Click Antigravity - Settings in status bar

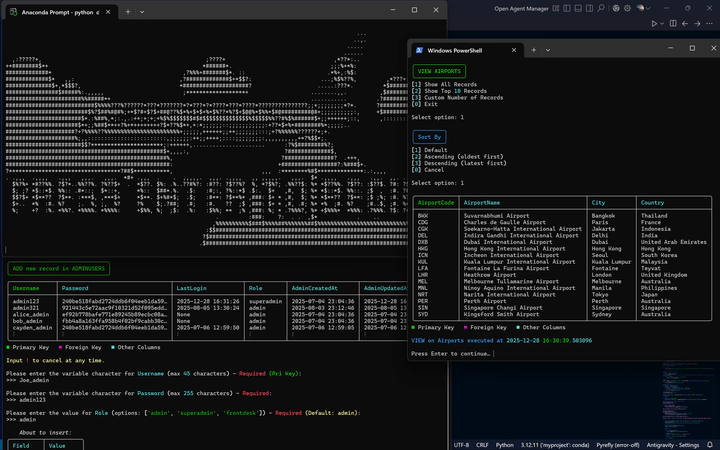point(675,444)
